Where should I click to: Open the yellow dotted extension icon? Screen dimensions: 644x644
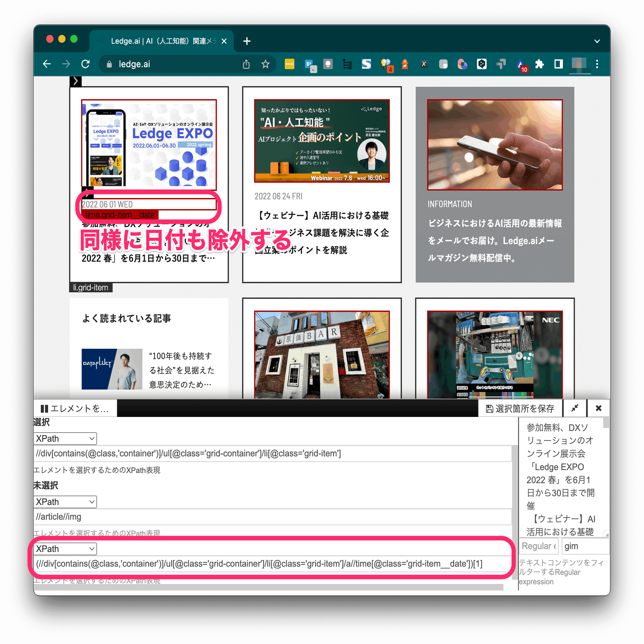(x=289, y=64)
